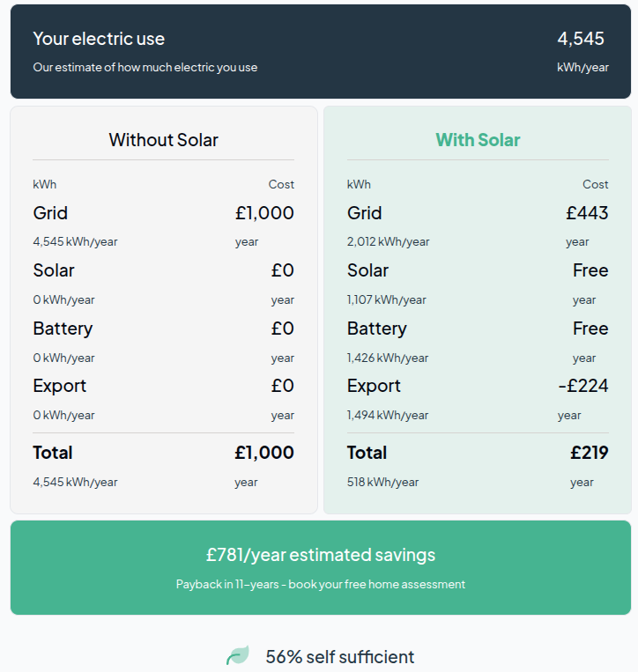Screen dimensions: 638x672
Task: Select the With Solar heading
Action: (478, 140)
